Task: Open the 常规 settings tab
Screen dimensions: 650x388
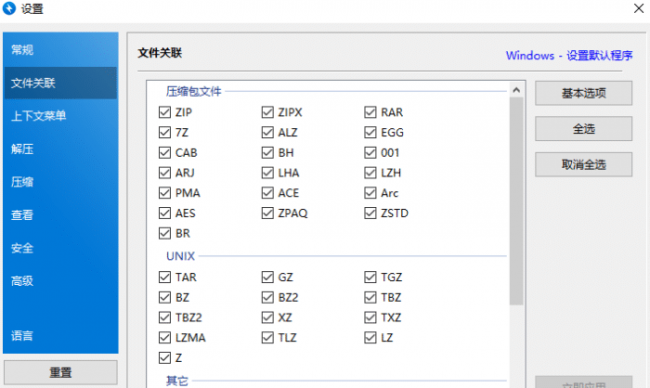Action: (60, 50)
